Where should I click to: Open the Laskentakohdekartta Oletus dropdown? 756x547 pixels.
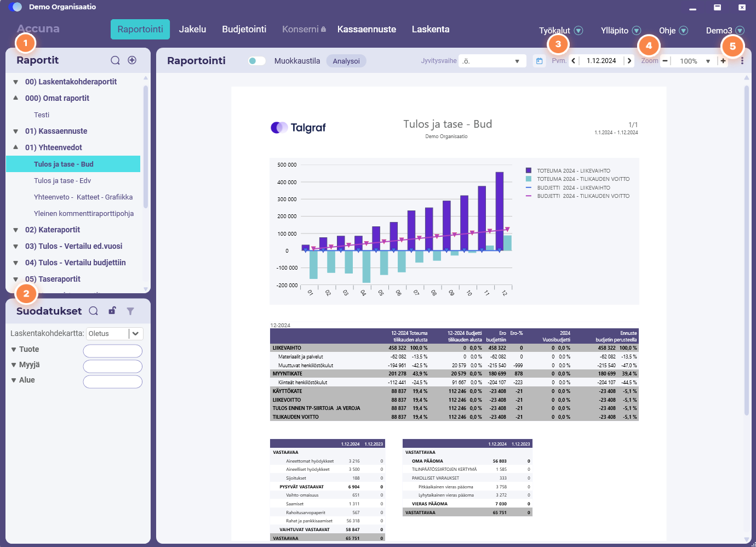pyautogui.click(x=115, y=333)
